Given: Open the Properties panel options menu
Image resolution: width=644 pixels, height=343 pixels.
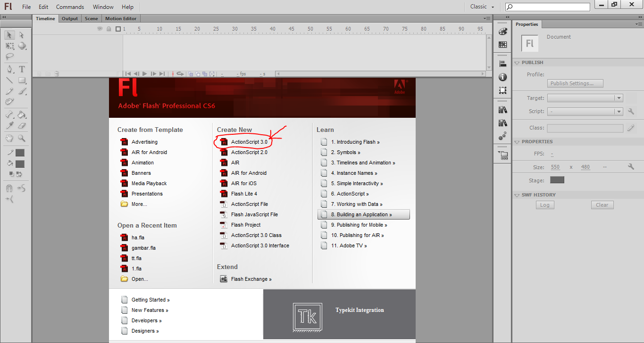Looking at the screenshot, I should point(638,24).
